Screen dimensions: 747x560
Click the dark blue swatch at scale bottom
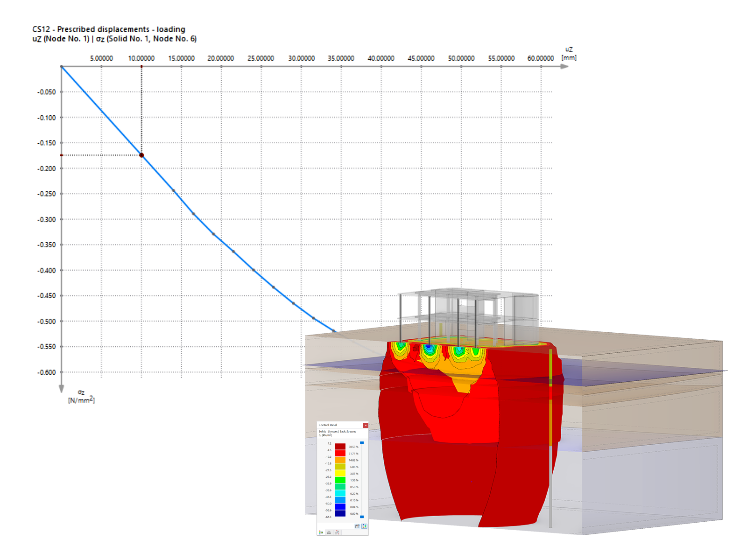tap(340, 513)
